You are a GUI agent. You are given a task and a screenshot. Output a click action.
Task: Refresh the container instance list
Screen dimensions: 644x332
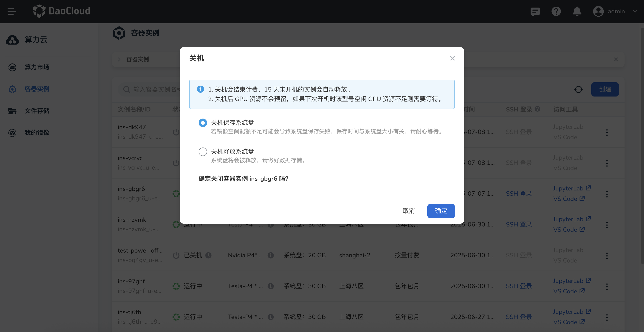[579, 89]
